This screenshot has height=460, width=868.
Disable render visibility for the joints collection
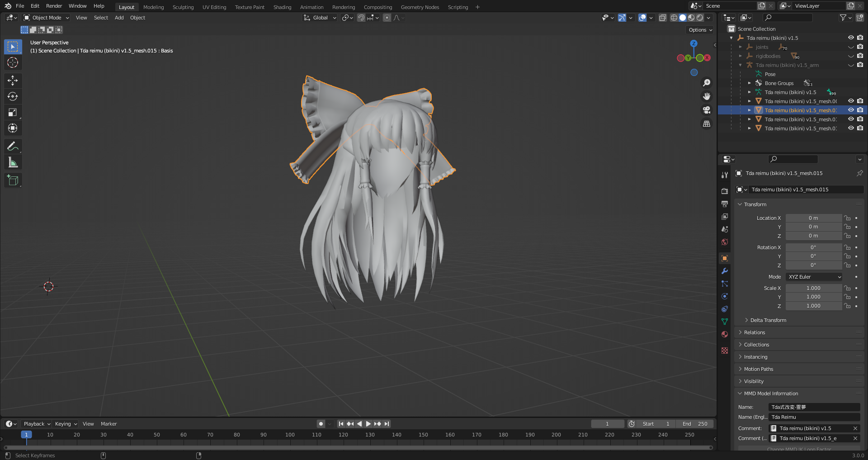pyautogui.click(x=860, y=47)
